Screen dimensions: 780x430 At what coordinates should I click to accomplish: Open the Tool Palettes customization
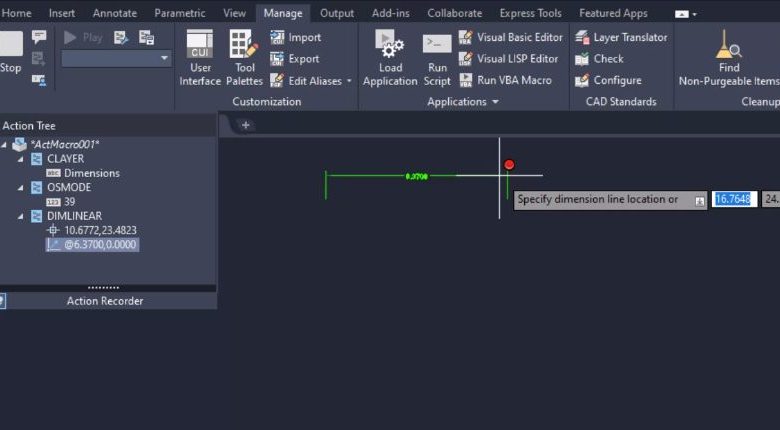244,58
